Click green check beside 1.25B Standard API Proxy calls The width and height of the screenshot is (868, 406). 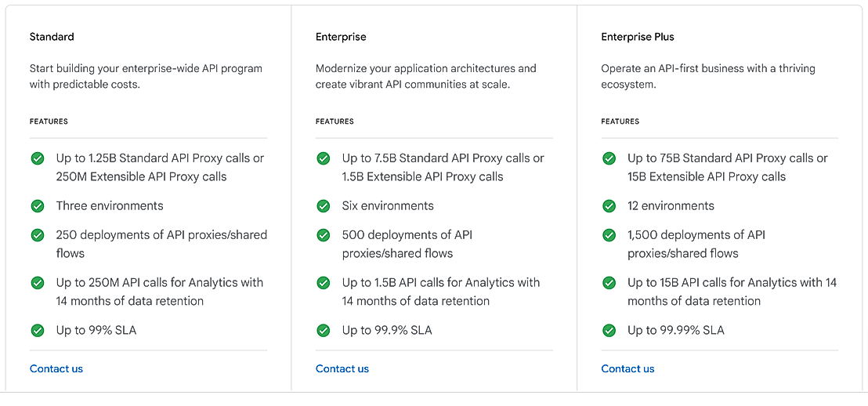pyautogui.click(x=37, y=158)
